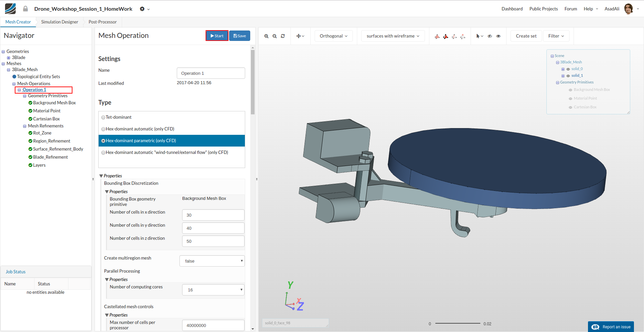Screen dimensions: 644x332
Task: Switch to the Simulation Designer tab
Action: click(x=60, y=22)
